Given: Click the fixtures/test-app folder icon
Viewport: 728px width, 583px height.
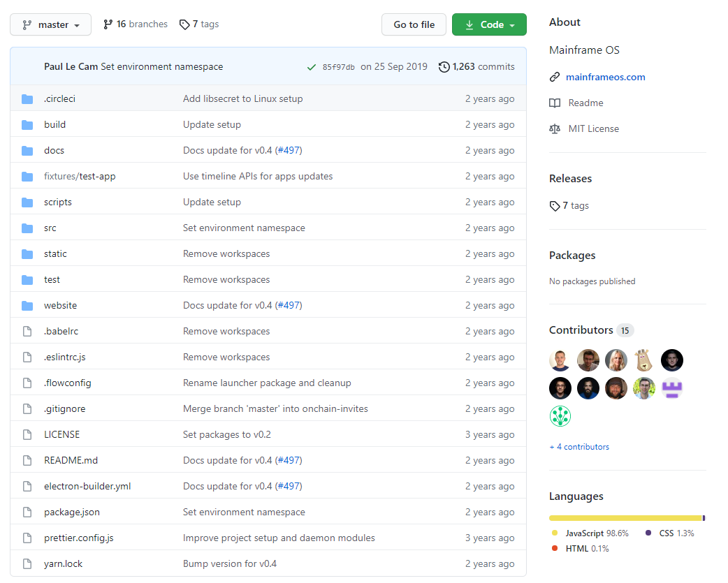Looking at the screenshot, I should pos(27,176).
